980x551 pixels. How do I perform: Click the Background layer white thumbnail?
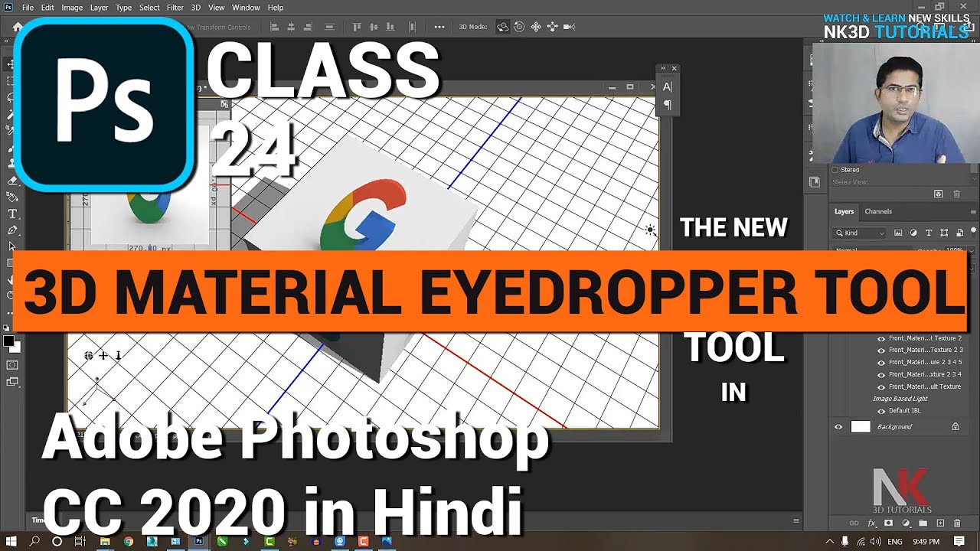tap(861, 427)
